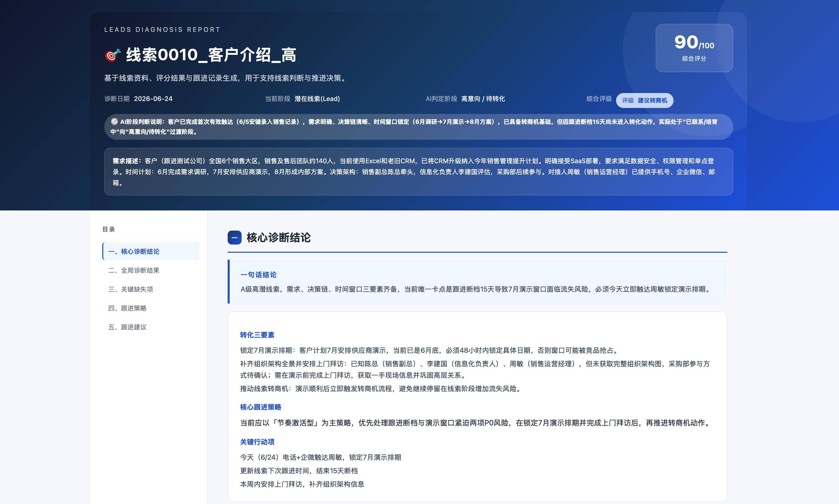The image size is (839, 504).
Task: Click the 关键行动项 subheading
Action: 257,442
